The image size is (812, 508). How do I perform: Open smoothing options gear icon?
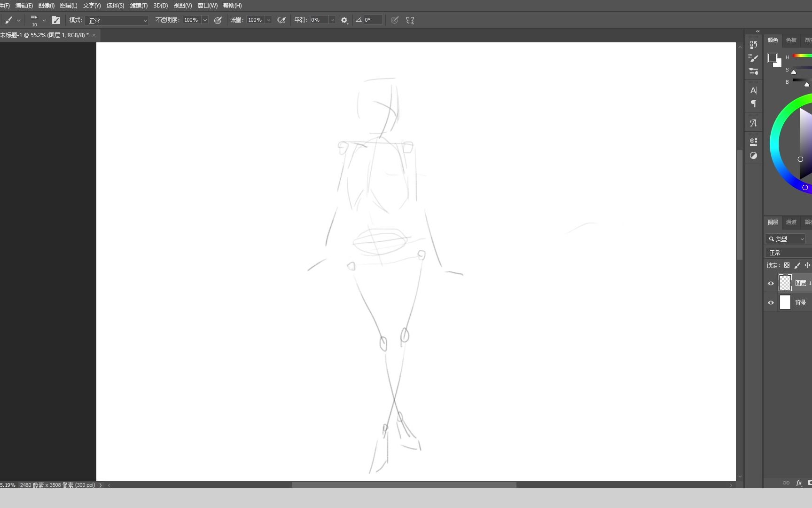click(344, 20)
